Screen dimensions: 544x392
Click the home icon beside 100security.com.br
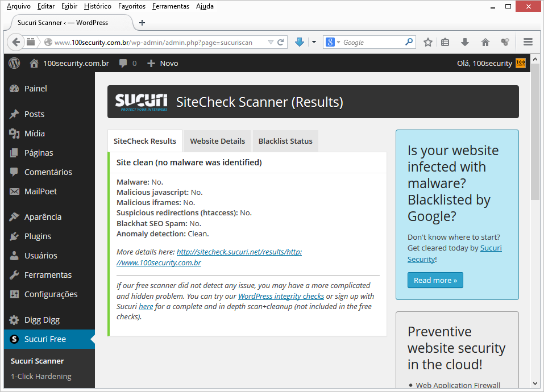point(34,64)
